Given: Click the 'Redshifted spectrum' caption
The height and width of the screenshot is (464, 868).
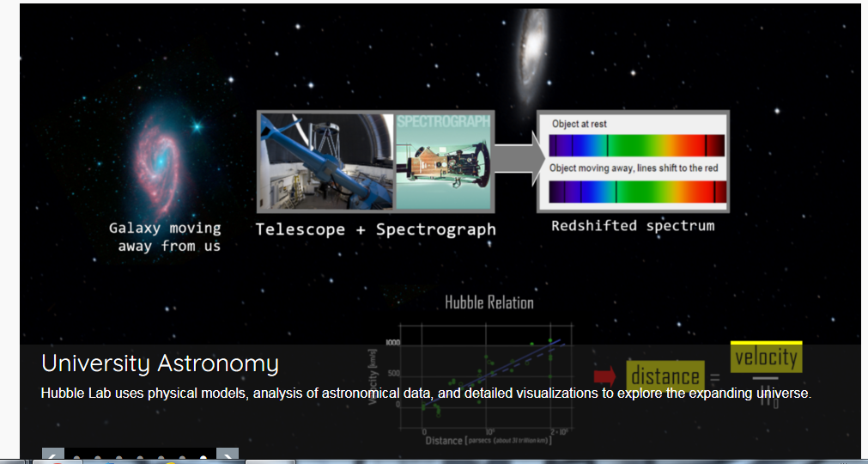Looking at the screenshot, I should 633,226.
